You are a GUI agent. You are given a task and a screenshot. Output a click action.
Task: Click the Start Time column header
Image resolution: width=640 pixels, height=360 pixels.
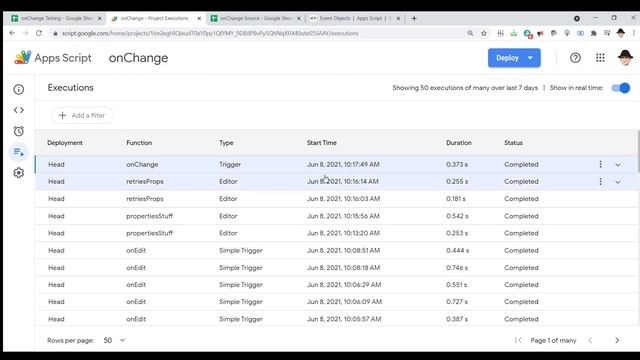[x=322, y=143]
